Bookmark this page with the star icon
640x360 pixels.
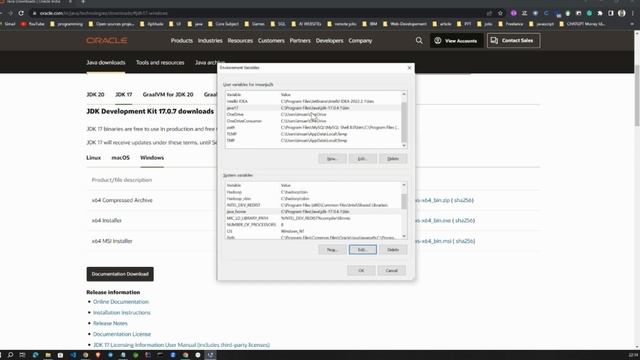500,13
